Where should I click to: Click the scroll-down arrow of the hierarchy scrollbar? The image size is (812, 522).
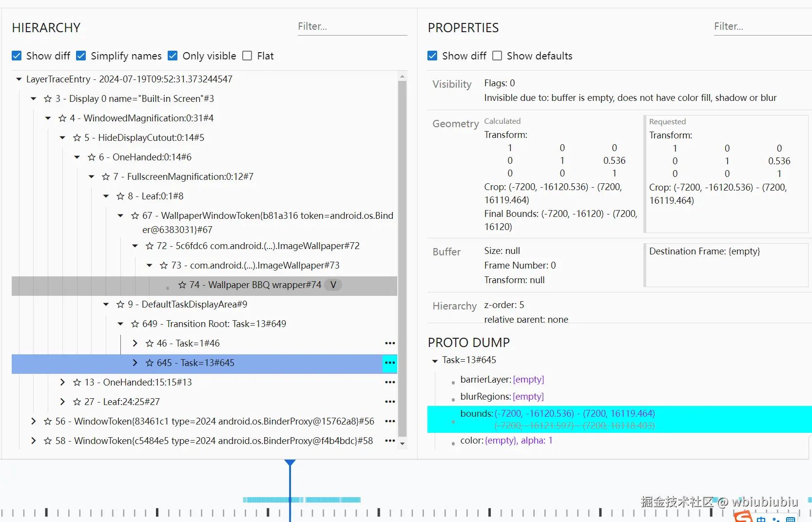(402, 444)
